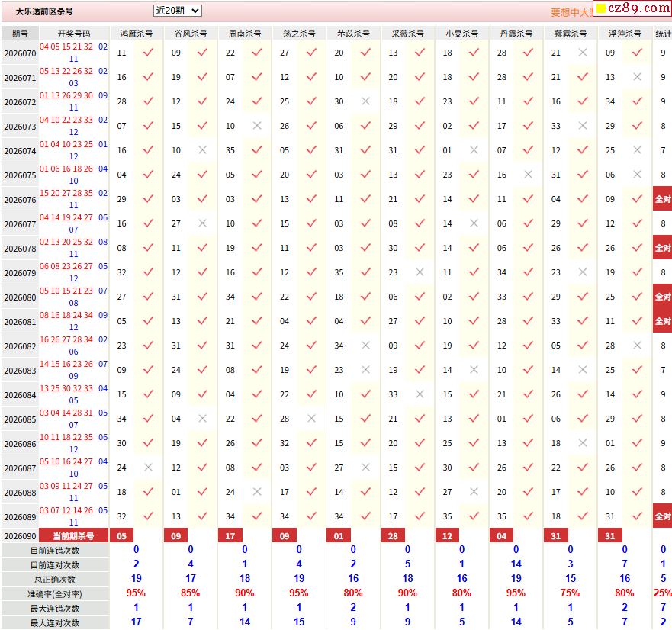Click the 最大连错次数 row label

pos(55,609)
